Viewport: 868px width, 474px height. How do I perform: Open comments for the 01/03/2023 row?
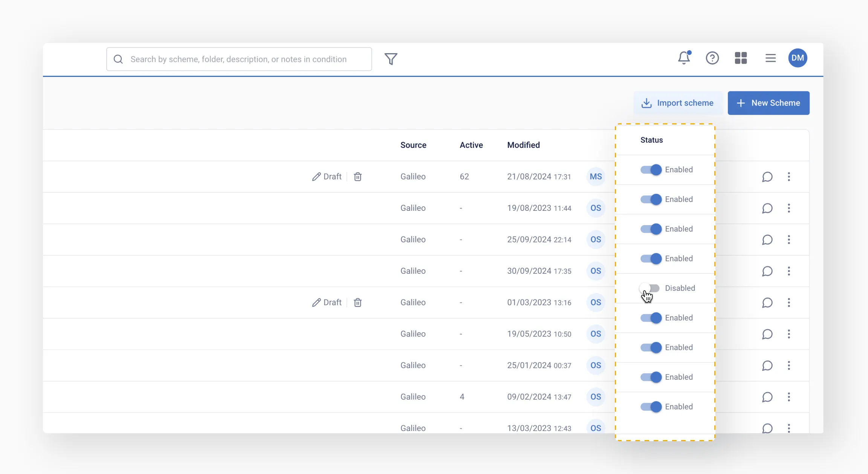click(x=767, y=303)
